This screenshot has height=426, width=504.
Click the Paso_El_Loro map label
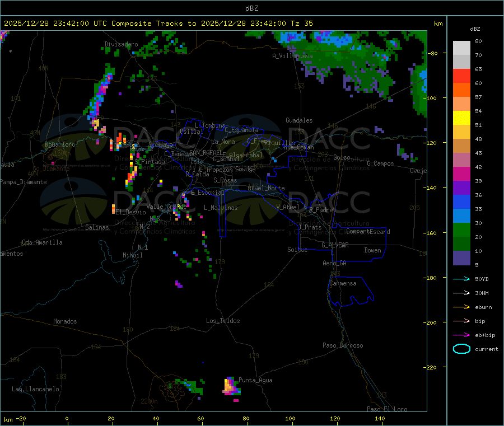tap(387, 409)
